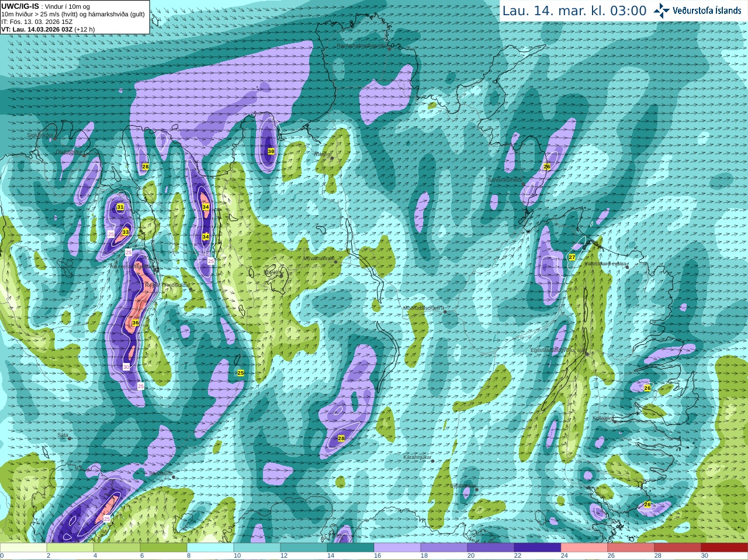Pick the 22–24 dark indigo legend swatch
The height and width of the screenshot is (560, 748).
click(x=538, y=548)
